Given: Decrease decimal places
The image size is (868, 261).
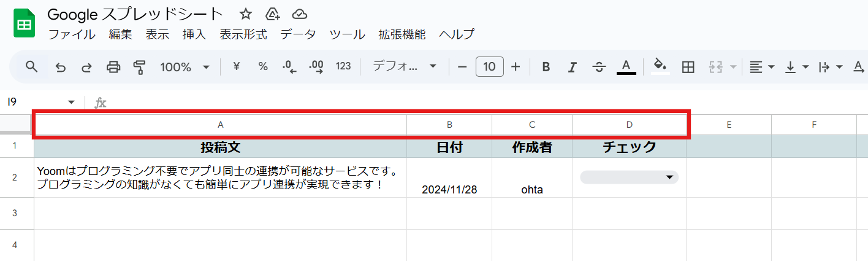Looking at the screenshot, I should pyautogui.click(x=289, y=67).
